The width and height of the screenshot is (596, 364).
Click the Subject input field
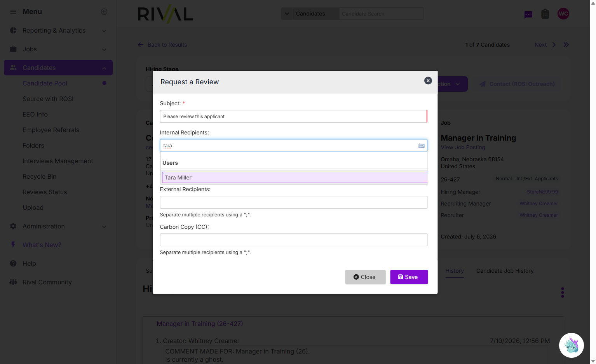[293, 117]
